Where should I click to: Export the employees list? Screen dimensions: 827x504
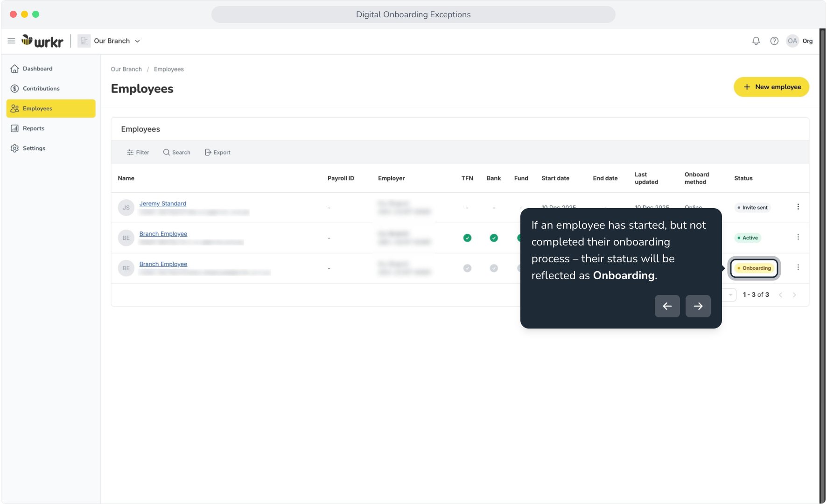[x=218, y=153]
